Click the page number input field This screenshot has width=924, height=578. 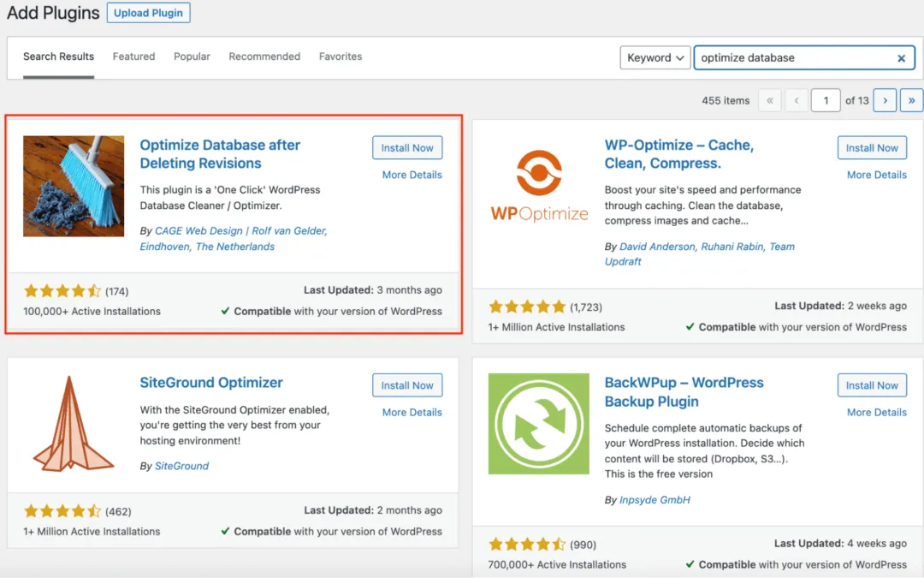point(825,100)
